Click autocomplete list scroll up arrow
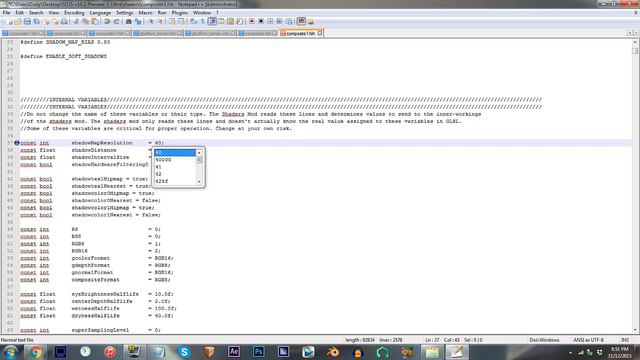Screen dimensions: 640x360 [x=199, y=153]
